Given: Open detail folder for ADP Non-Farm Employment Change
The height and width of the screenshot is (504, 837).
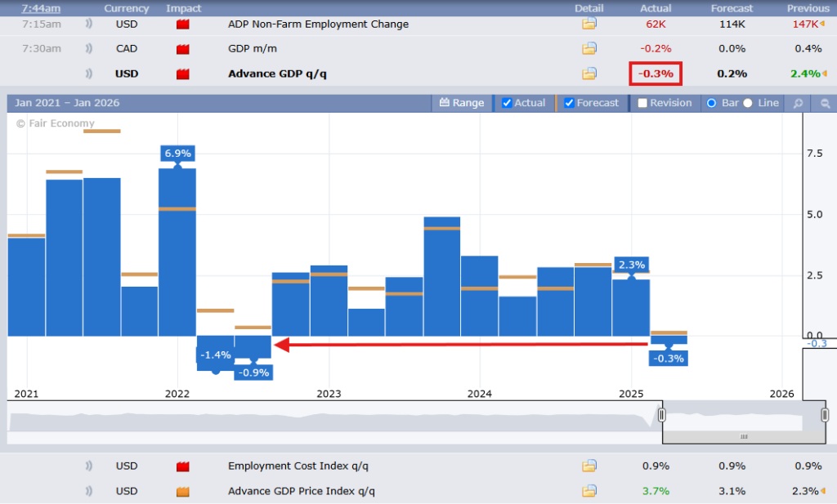Looking at the screenshot, I should (x=589, y=24).
